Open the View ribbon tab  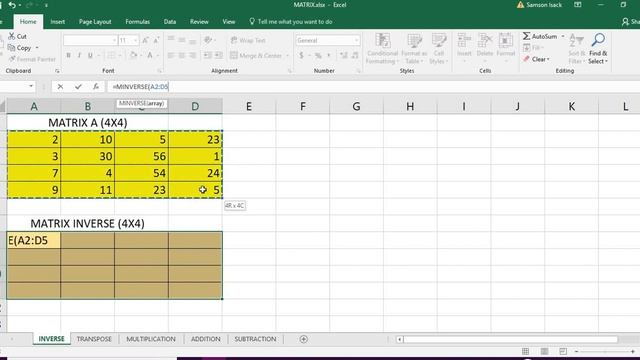coord(229,22)
